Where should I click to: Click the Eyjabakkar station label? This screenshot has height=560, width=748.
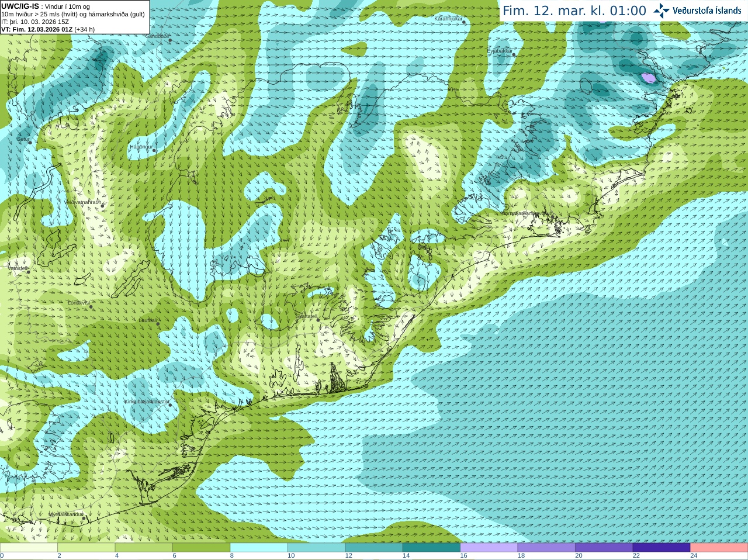pyautogui.click(x=500, y=51)
